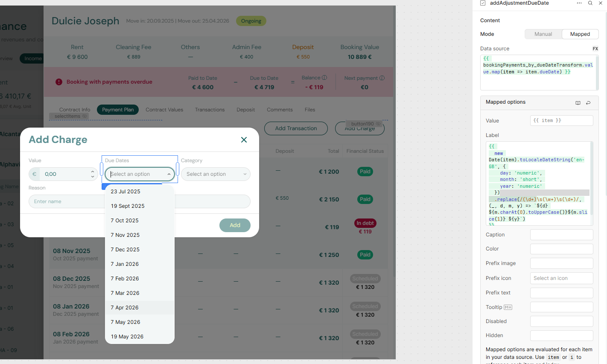Viewport: 607px width, 364px height.
Task: Open the Category dropdown in Add Charge
Action: tap(216, 174)
